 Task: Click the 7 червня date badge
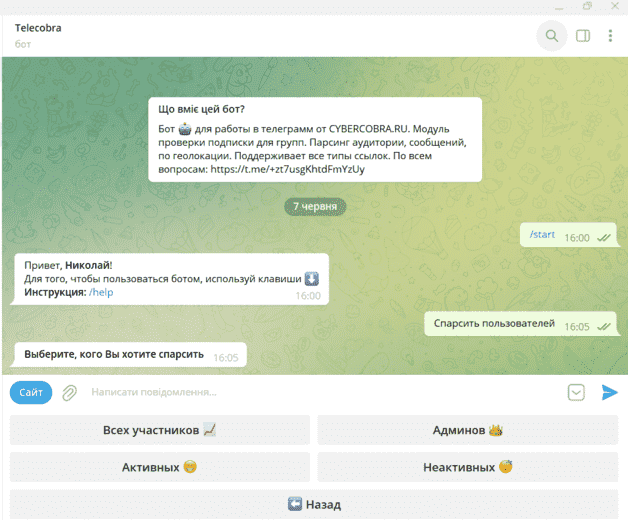pyautogui.click(x=315, y=206)
